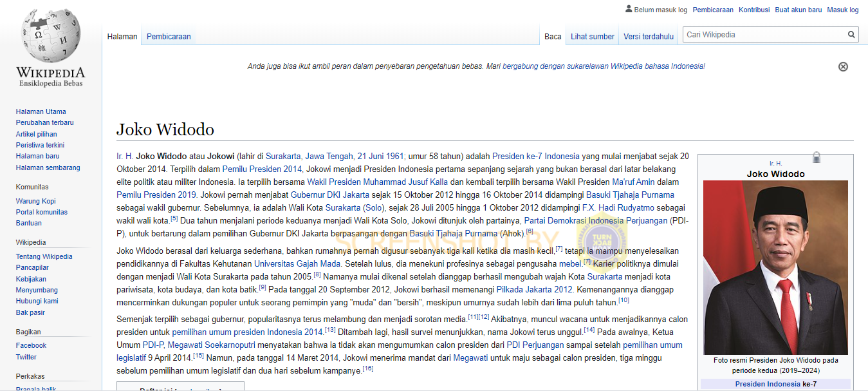
Task: Click footnote reference [16]
Action: click(x=368, y=368)
